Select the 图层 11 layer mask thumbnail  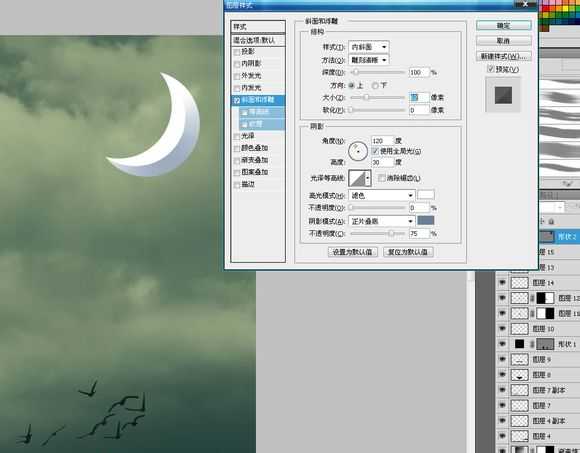tap(545, 314)
